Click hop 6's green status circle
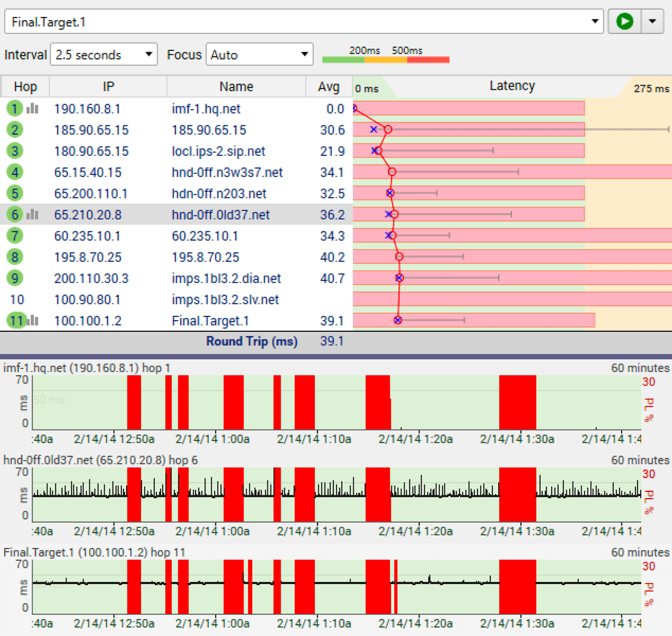The image size is (672, 636). pos(14,214)
